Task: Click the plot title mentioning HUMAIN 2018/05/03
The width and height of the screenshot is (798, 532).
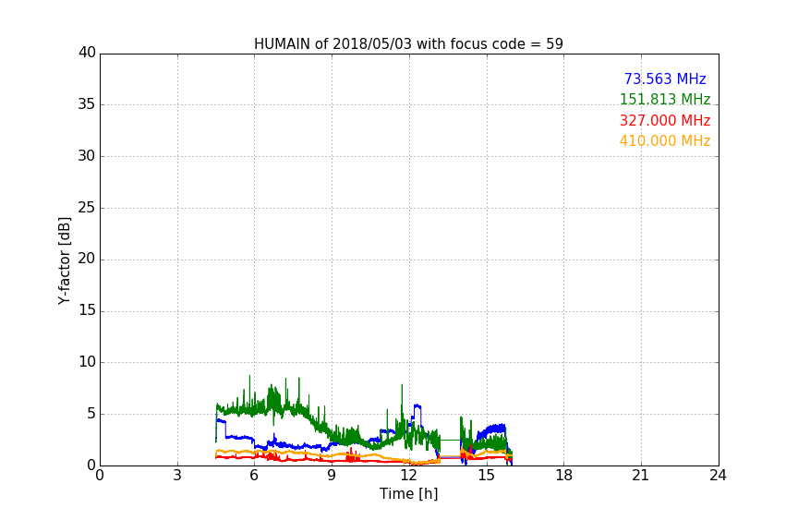Action: click(408, 44)
